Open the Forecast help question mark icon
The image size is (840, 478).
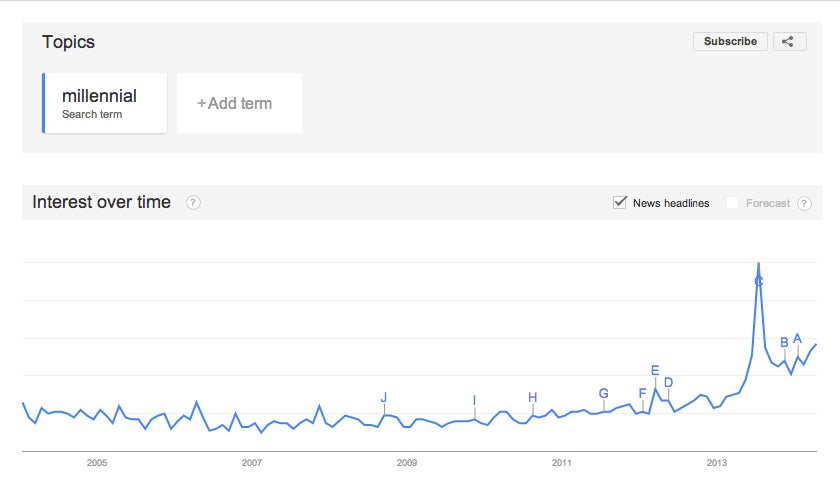[804, 203]
